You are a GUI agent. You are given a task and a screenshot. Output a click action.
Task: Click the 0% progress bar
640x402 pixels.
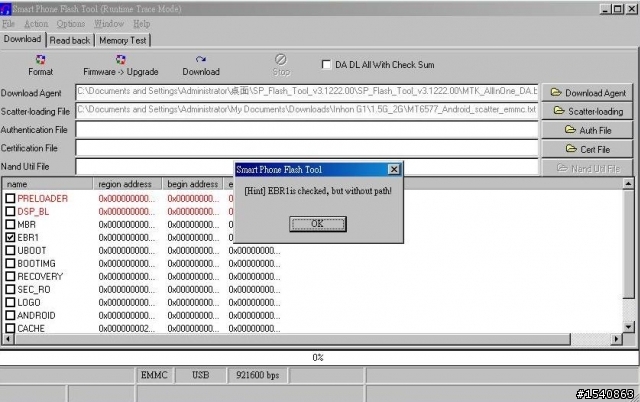click(x=319, y=358)
